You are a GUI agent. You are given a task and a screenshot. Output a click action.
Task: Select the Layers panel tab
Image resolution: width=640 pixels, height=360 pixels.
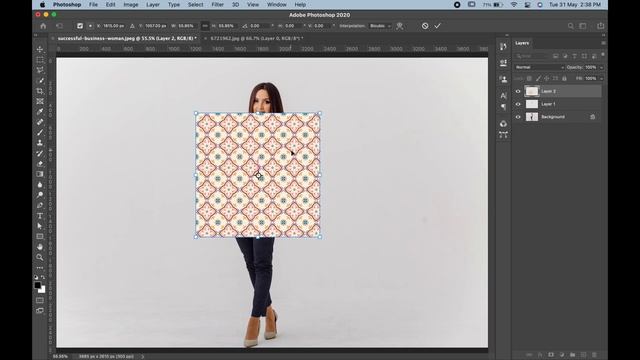pyautogui.click(x=522, y=43)
